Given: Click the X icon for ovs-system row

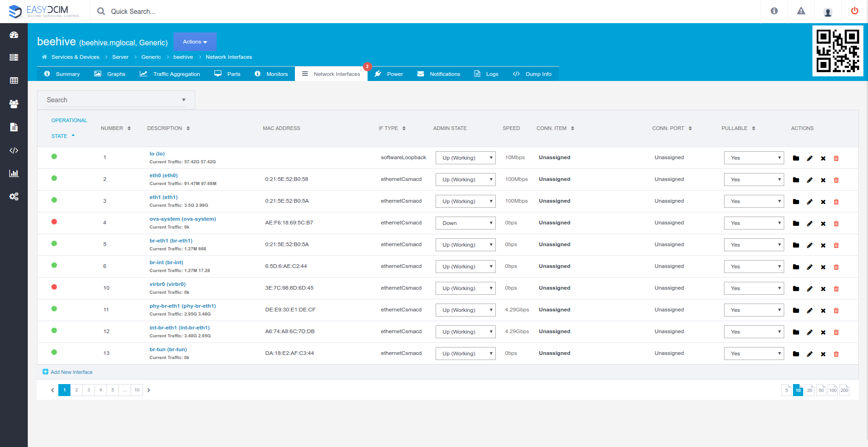Looking at the screenshot, I should 823,223.
